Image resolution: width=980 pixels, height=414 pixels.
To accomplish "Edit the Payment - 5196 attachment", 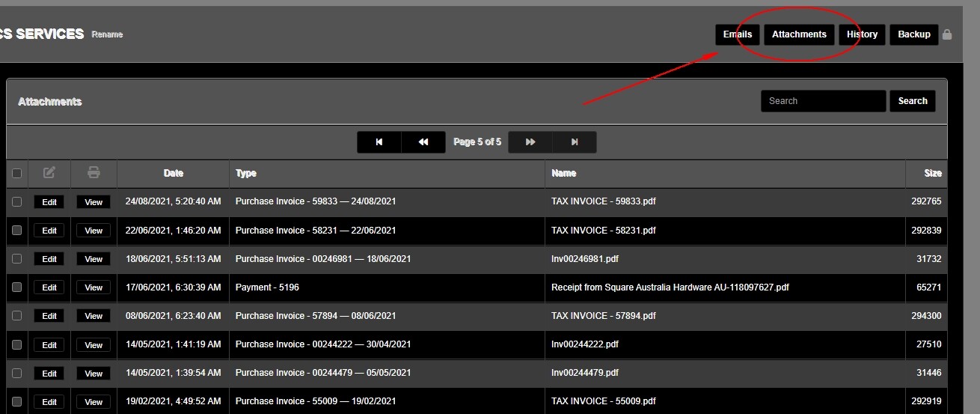I will (x=49, y=287).
